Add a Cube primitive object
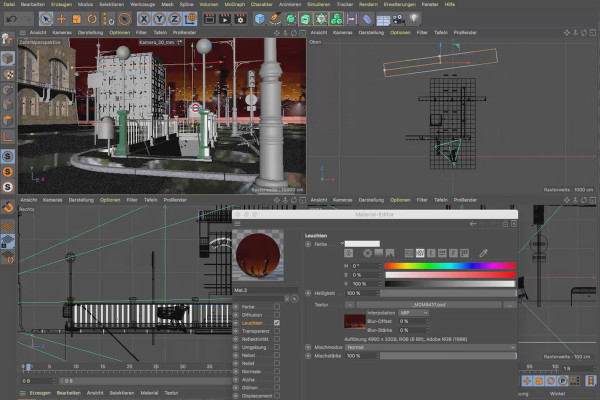 click(259, 19)
